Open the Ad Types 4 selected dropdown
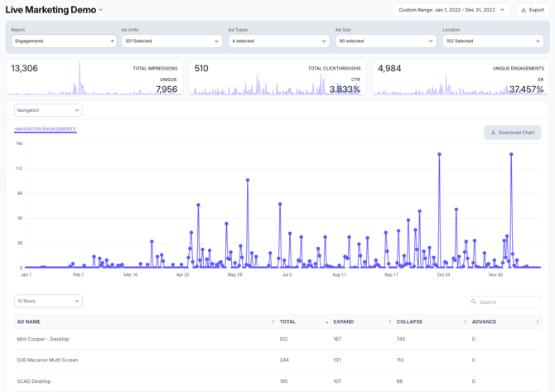The height and width of the screenshot is (392, 555). point(279,41)
